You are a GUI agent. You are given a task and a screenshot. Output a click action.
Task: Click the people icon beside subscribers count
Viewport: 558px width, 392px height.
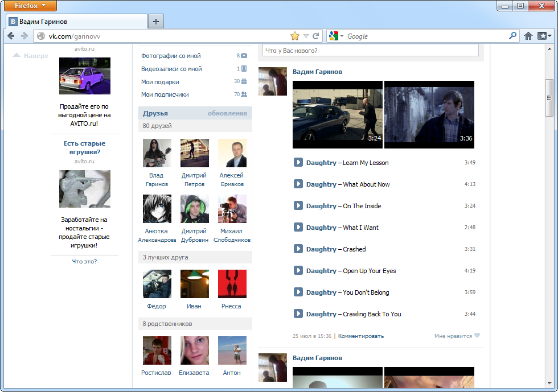click(244, 94)
